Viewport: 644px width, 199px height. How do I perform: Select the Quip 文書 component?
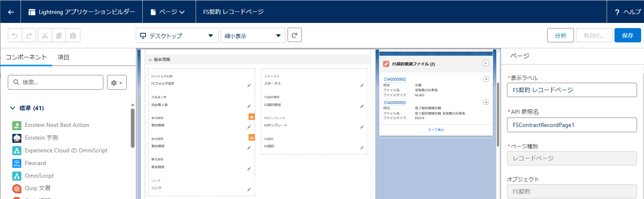(x=37, y=188)
